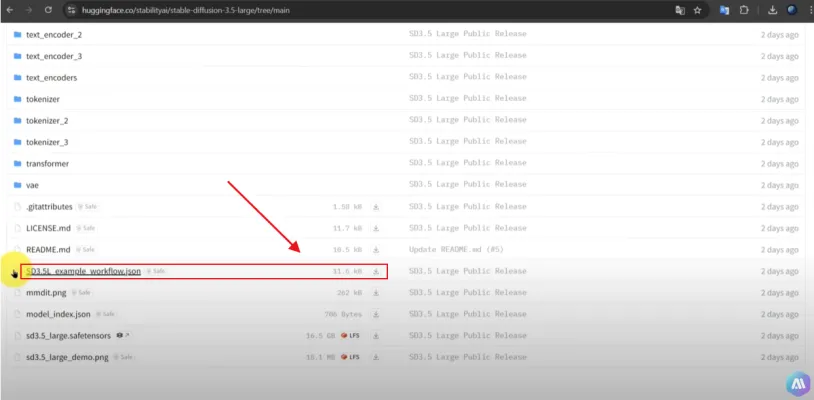The width and height of the screenshot is (814, 400).
Task: Click the LFS badge on sd3.5_large_demo.png
Action: [x=350, y=356]
